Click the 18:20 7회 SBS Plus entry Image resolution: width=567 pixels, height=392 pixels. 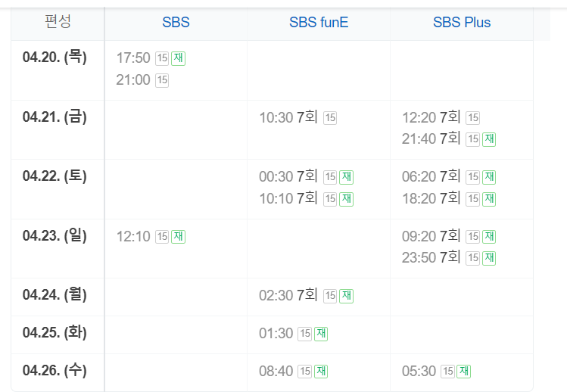(431, 198)
